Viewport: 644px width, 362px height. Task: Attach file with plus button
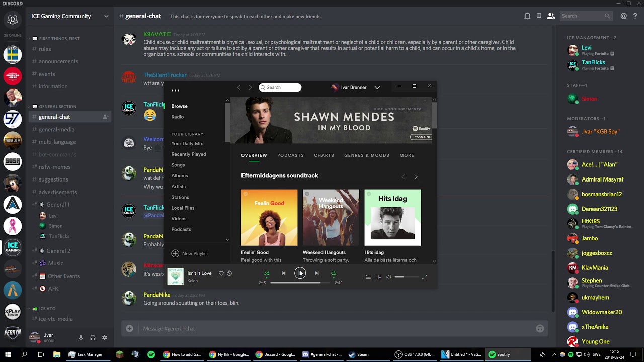pos(129,328)
